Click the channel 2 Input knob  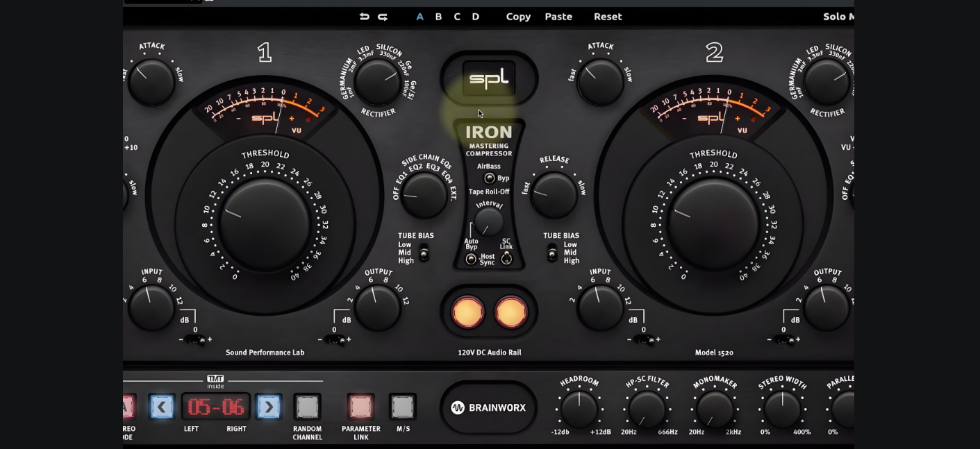[x=600, y=307]
